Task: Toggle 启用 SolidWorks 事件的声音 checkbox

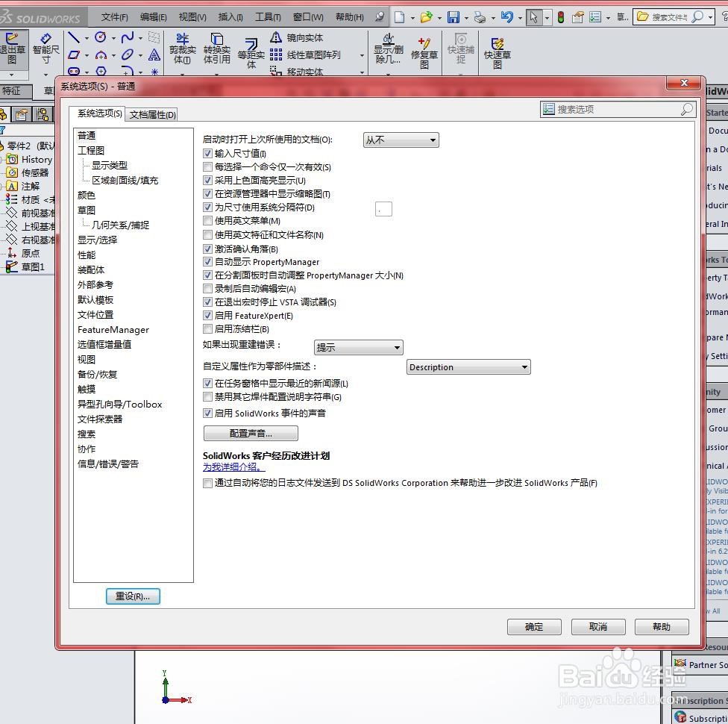Action: click(x=207, y=413)
